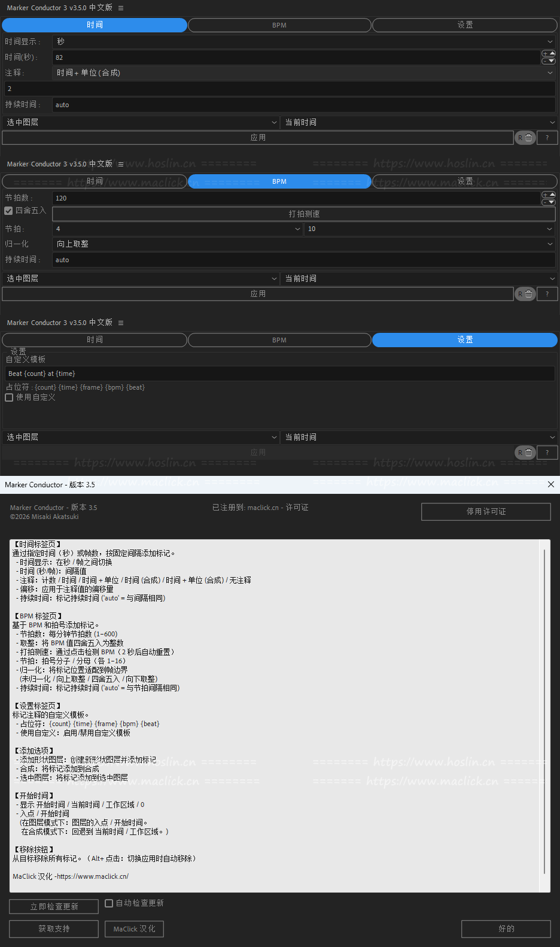This screenshot has height=947, width=560.
Task: Click the ? help button in the 打拍测速 panel
Action: point(547,294)
